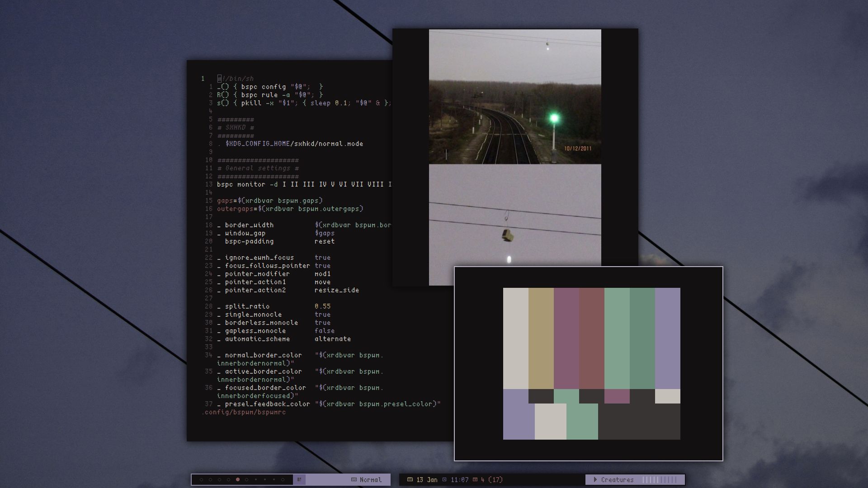Click the clock icon before 11:07
Screen dimensions: 868x488
[444, 480]
